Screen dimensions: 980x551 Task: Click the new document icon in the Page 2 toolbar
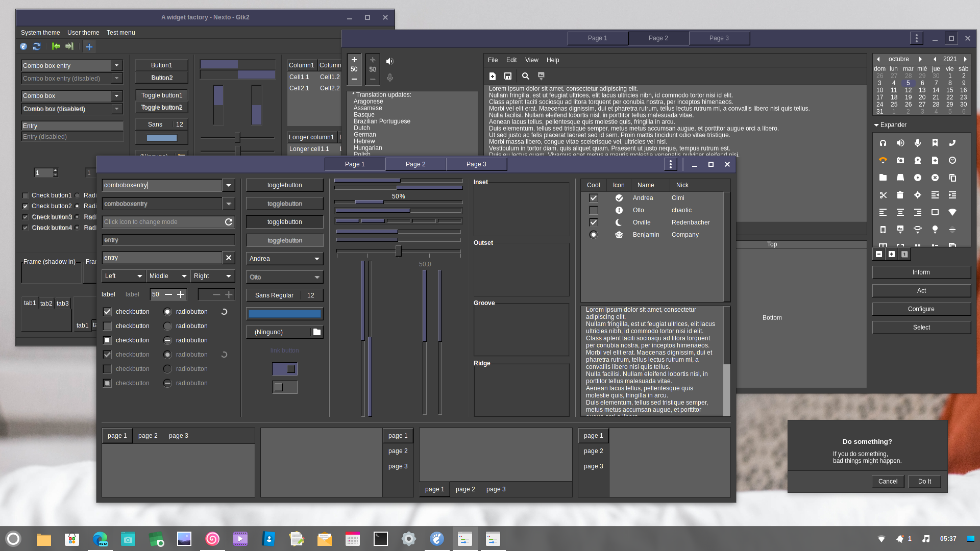pos(493,76)
